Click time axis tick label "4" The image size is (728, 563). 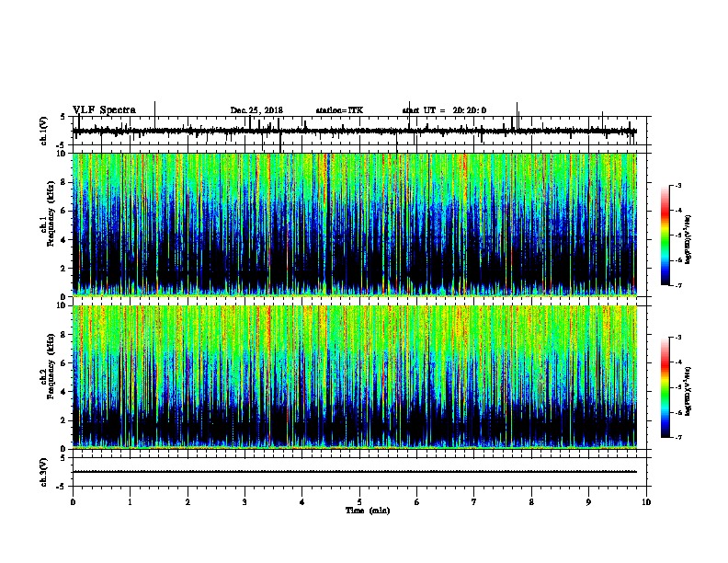click(x=302, y=502)
